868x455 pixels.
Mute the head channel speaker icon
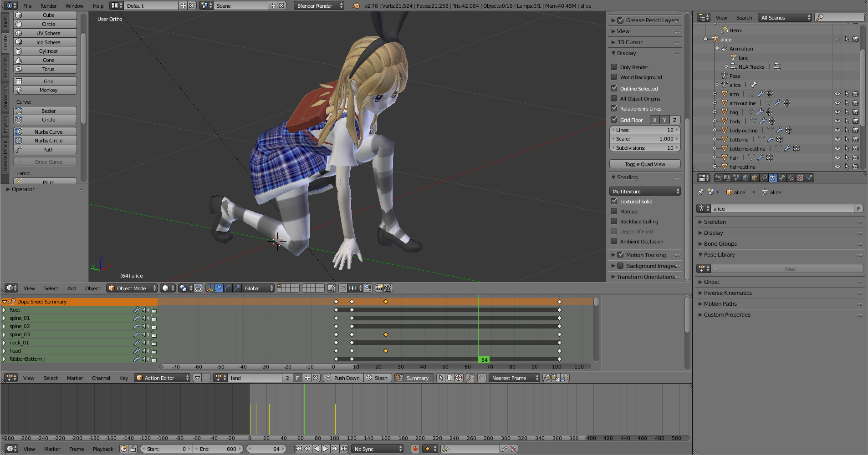tap(145, 351)
